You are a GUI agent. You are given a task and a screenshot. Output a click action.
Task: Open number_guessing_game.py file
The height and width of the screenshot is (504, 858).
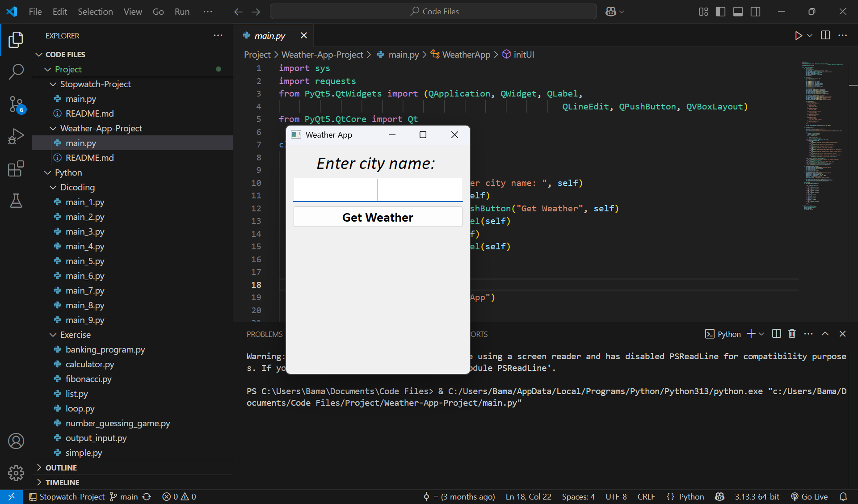click(x=133, y=423)
